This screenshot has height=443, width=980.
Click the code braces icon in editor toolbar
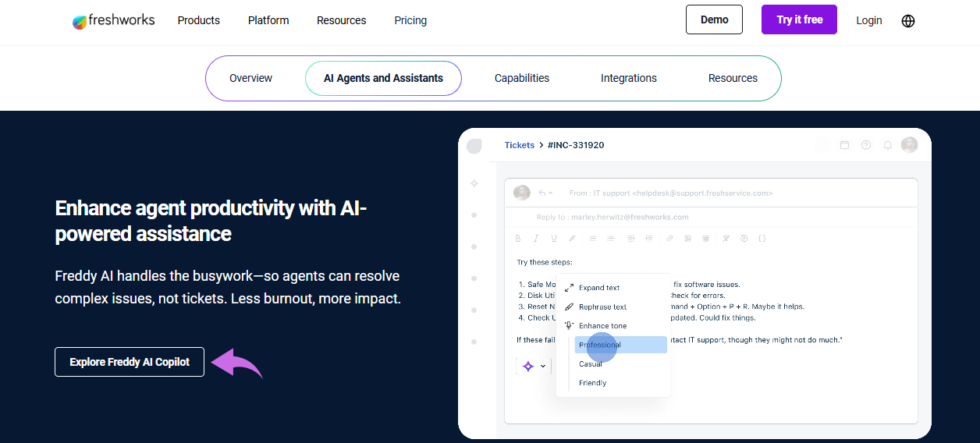coord(762,238)
